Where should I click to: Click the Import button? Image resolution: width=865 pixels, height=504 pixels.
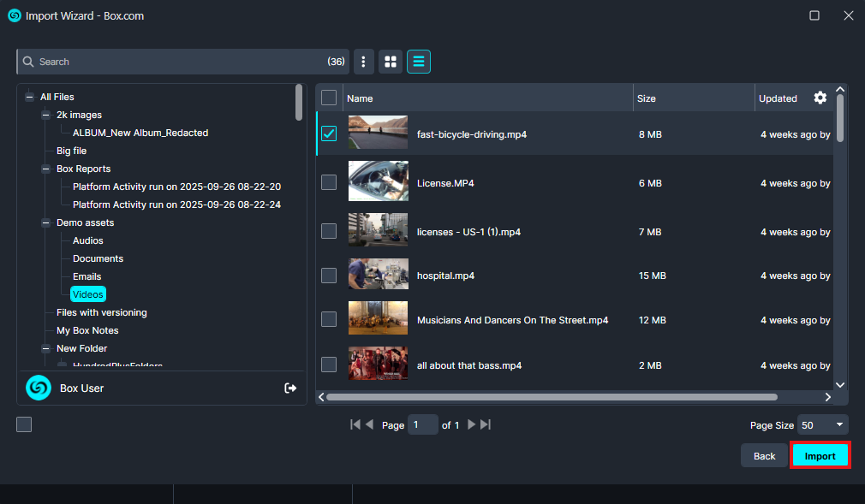tap(820, 456)
